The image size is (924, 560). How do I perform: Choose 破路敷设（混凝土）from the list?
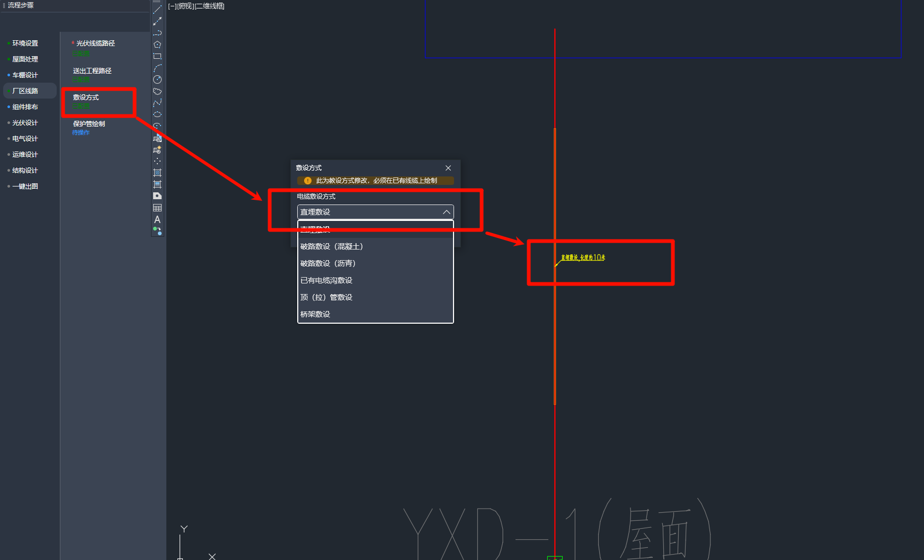[332, 246]
